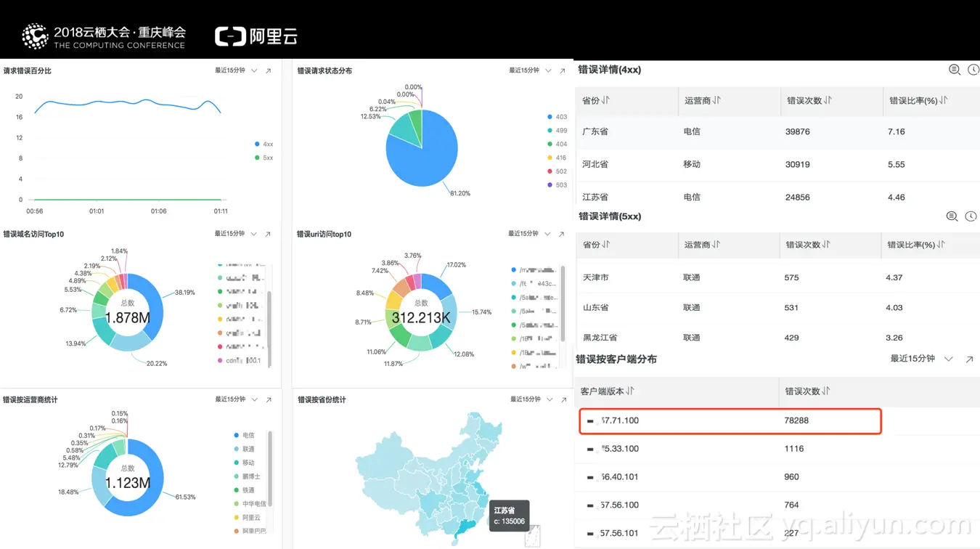Screen dimensions: 980x549
Task: Toggle 503 status in pie legend
Action: tap(557, 185)
